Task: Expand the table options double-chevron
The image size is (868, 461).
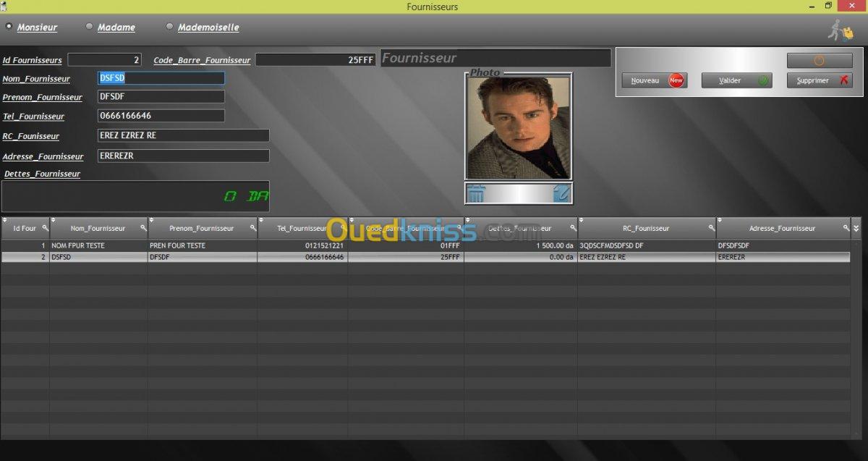Action: (x=856, y=228)
